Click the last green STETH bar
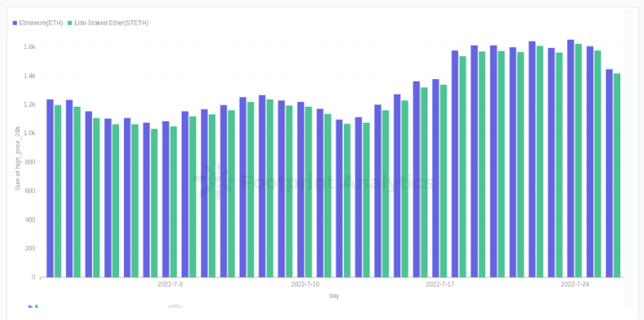The width and height of the screenshot is (644, 320). click(617, 175)
